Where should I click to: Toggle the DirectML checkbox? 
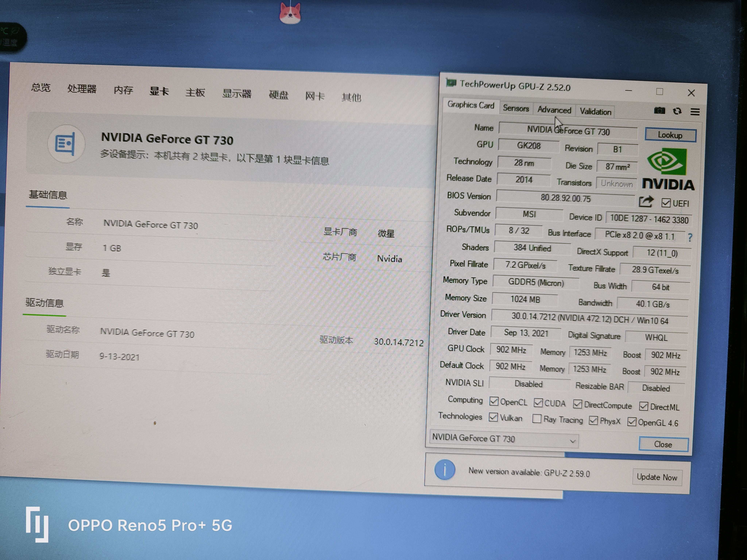pyautogui.click(x=644, y=406)
